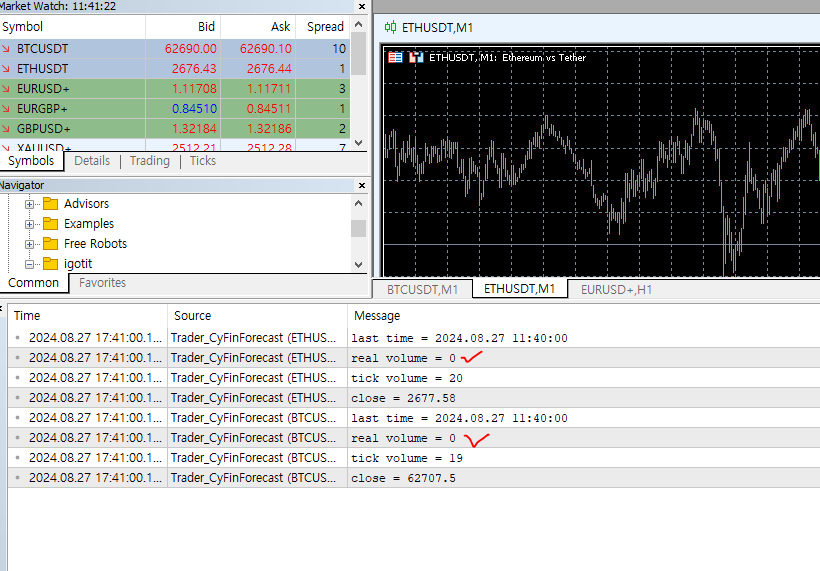Switch to the Details tab
Viewport: 820px width, 571px height.
[92, 161]
